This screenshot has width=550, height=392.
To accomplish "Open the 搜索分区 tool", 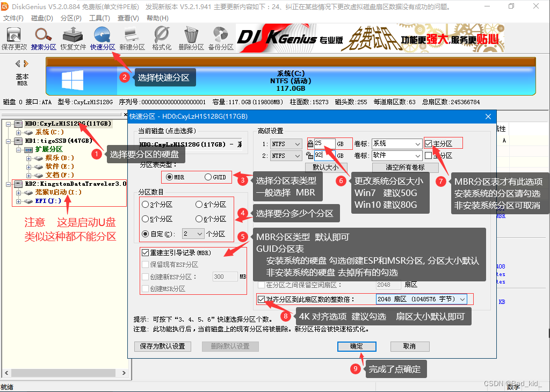I will tap(43, 39).
